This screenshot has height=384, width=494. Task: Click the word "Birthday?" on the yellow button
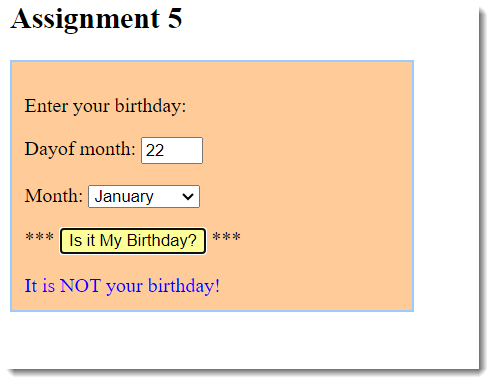coord(162,241)
